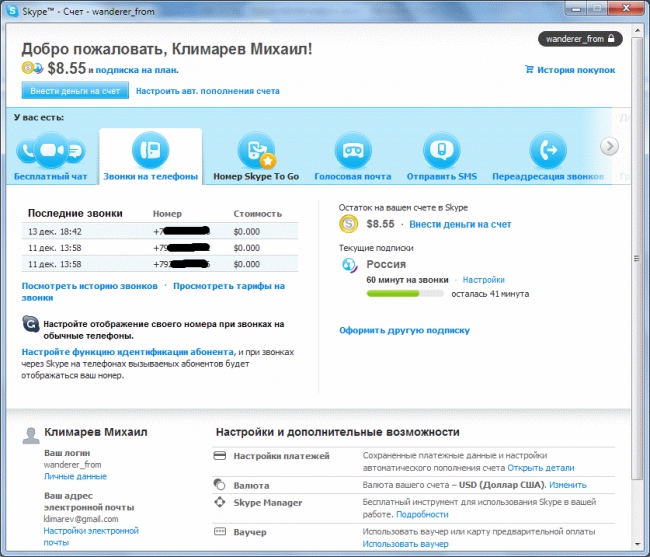This screenshot has width=650, height=557.
Task: Click 'Открыть детали' payment link
Action: click(541, 468)
